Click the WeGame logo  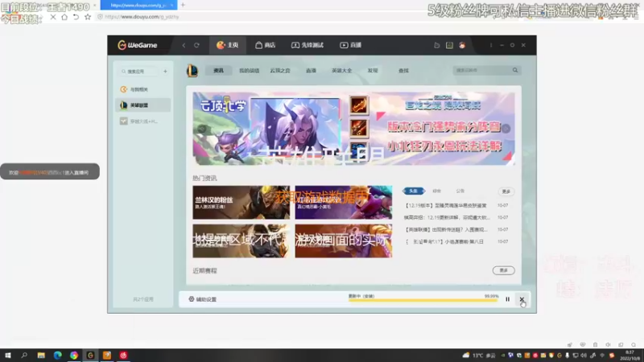point(137,45)
